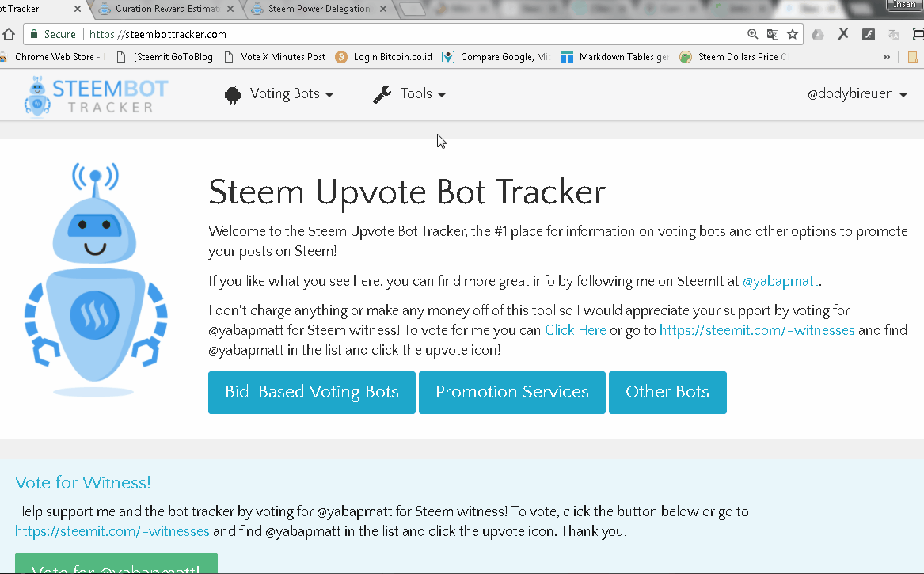924x574 pixels.
Task: Click the Secure padlock icon
Action: click(34, 34)
